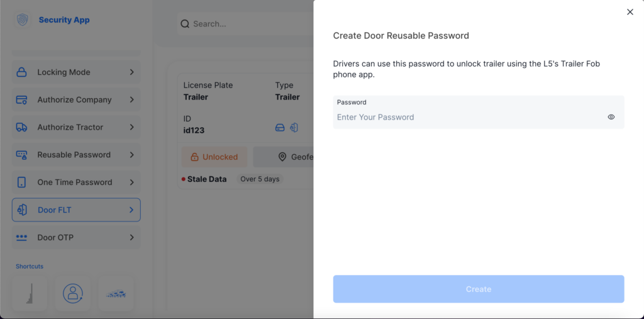Click the truck icon for Authorize Tractor

click(21, 127)
